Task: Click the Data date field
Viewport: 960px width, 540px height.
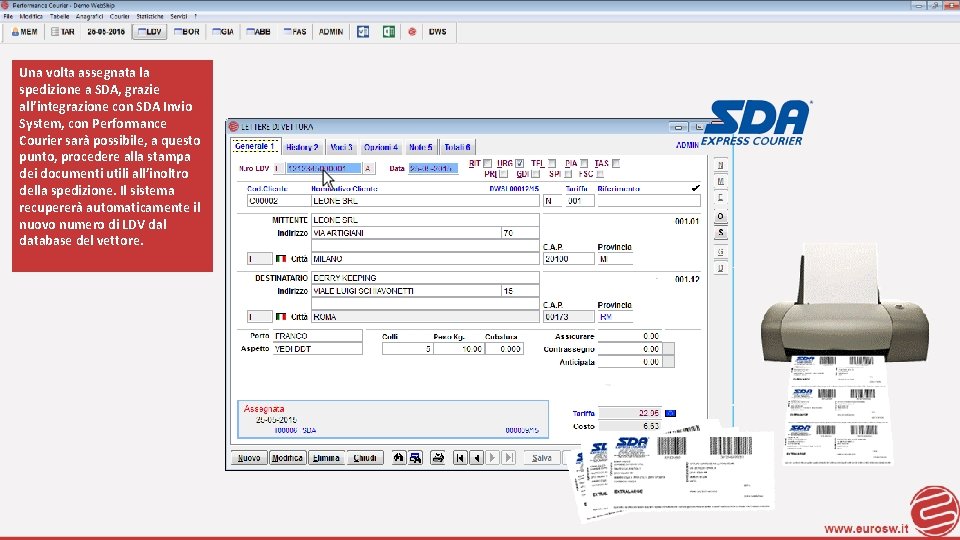Action: (x=433, y=168)
